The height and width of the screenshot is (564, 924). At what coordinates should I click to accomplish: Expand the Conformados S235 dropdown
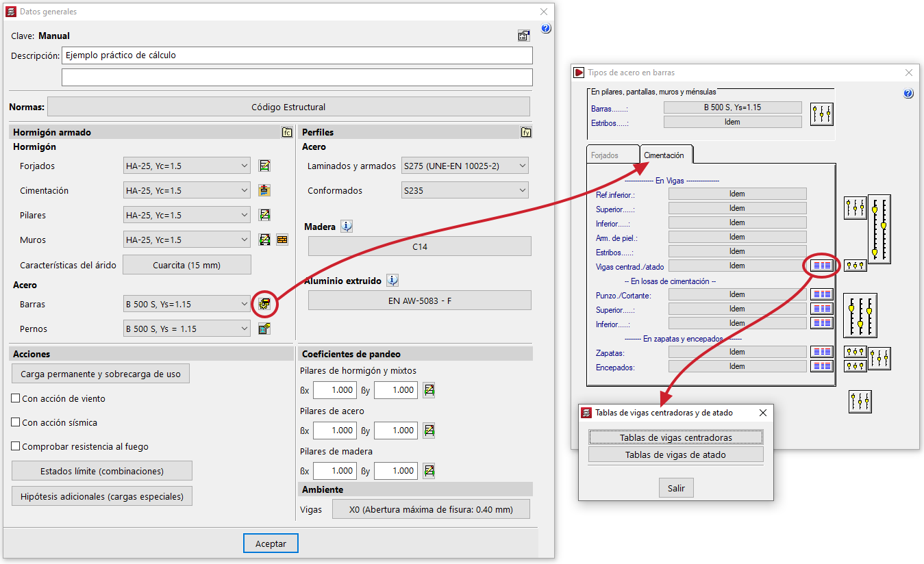coord(464,190)
